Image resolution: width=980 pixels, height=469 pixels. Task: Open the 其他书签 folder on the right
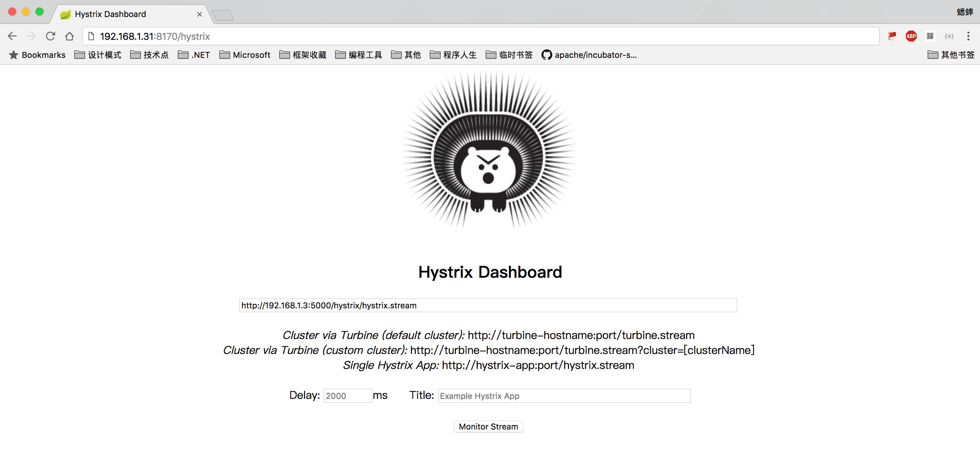coord(951,55)
